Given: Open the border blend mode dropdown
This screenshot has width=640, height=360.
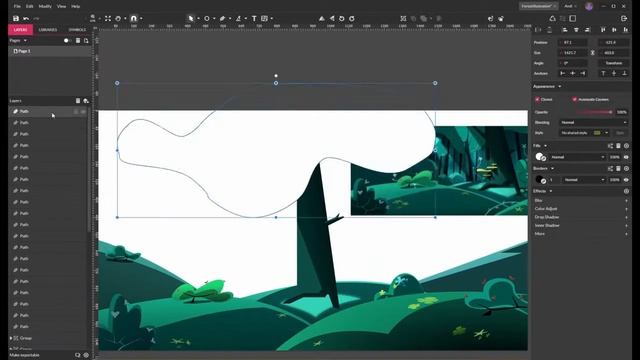Looking at the screenshot, I should click(583, 180).
